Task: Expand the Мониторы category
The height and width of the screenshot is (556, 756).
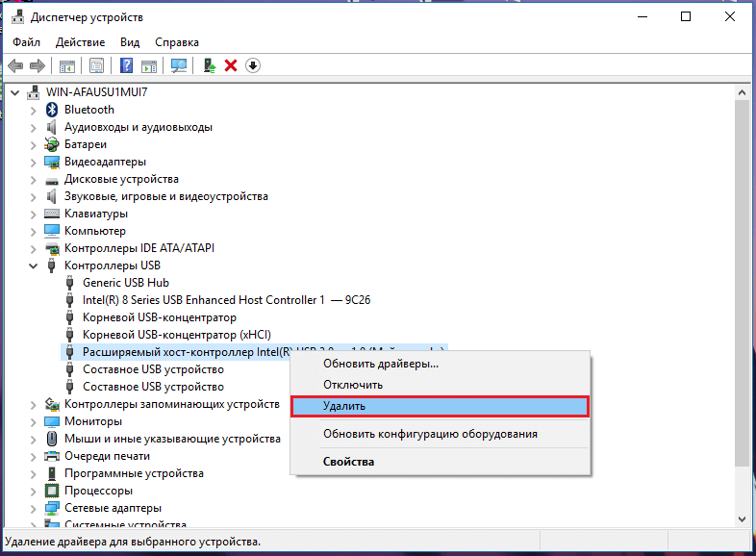Action: pyautogui.click(x=33, y=422)
